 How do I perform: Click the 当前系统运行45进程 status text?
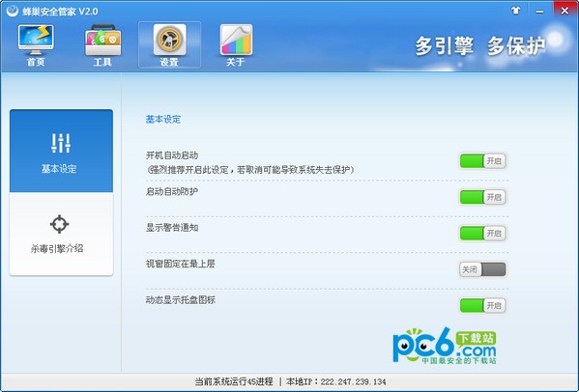(x=234, y=381)
